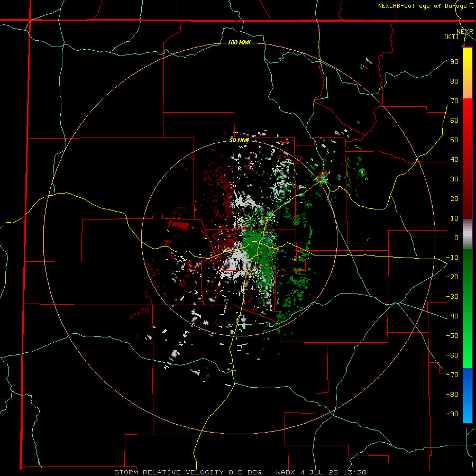Click the NEXLAB-College of DuPage credit text

click(x=425, y=6)
